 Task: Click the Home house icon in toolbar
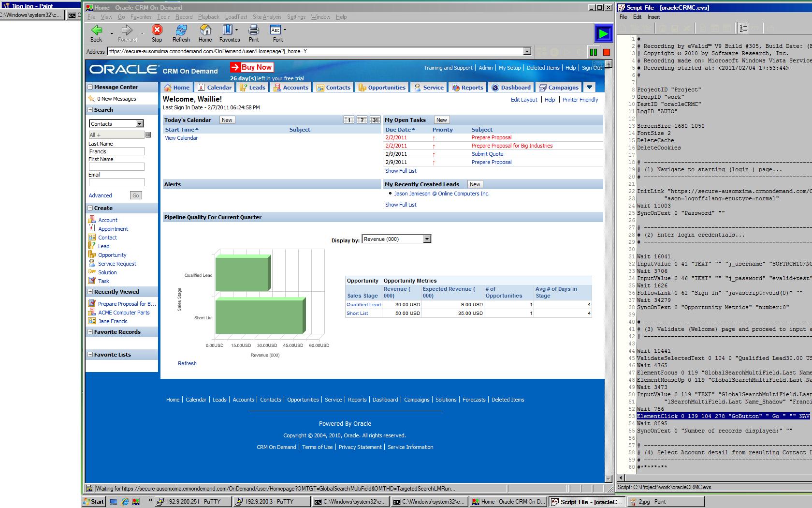(x=205, y=30)
